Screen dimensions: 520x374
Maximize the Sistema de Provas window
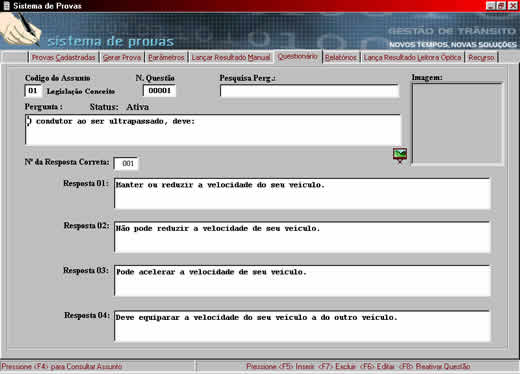(501, 6)
